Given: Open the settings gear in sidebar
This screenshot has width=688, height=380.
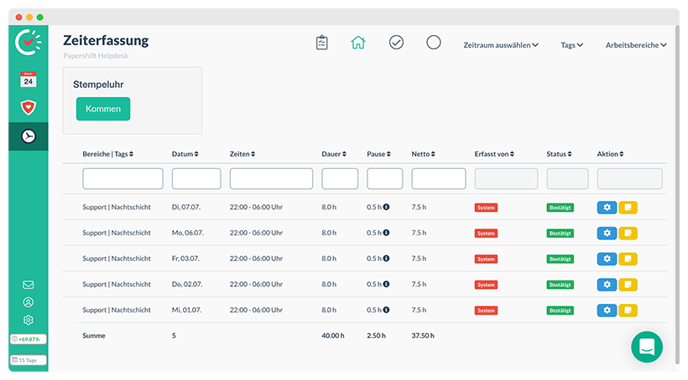Looking at the screenshot, I should pos(28,320).
